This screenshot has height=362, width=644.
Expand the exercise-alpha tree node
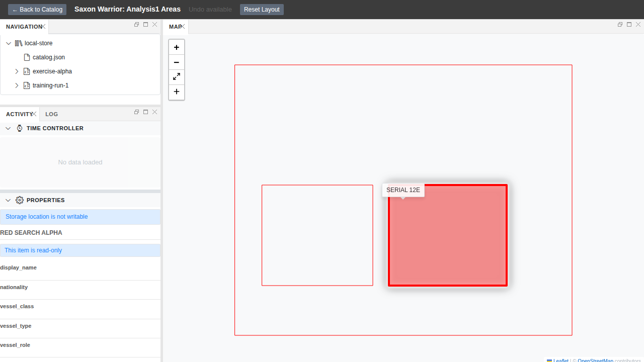[17, 71]
